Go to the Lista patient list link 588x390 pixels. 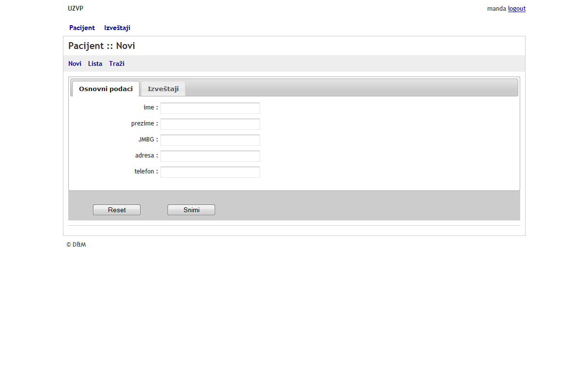95,64
